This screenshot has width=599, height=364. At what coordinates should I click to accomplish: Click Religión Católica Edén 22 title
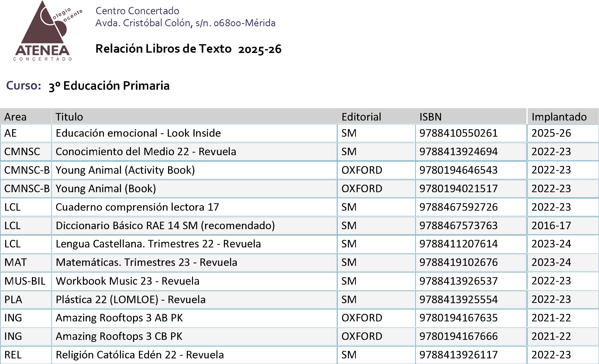click(139, 355)
